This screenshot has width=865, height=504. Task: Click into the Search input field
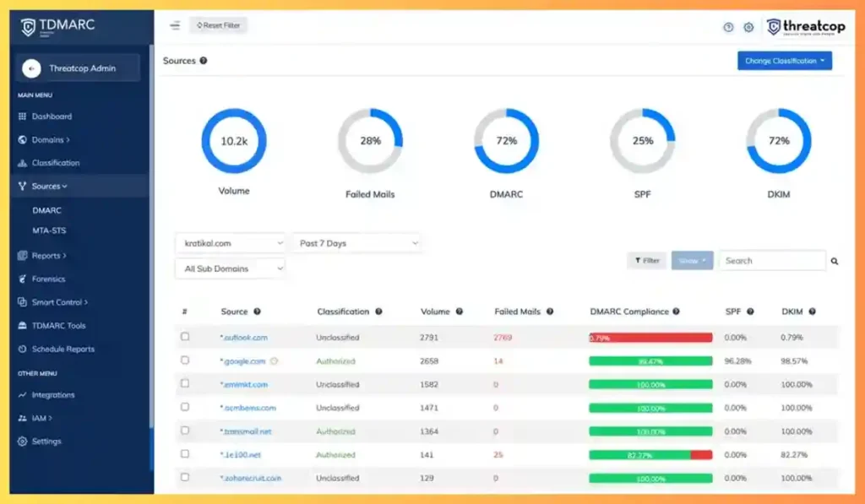click(772, 261)
